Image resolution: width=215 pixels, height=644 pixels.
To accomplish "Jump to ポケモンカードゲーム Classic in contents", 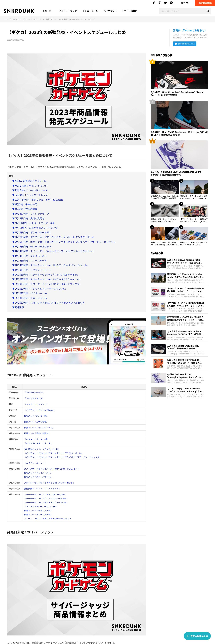I will [x=38, y=200].
